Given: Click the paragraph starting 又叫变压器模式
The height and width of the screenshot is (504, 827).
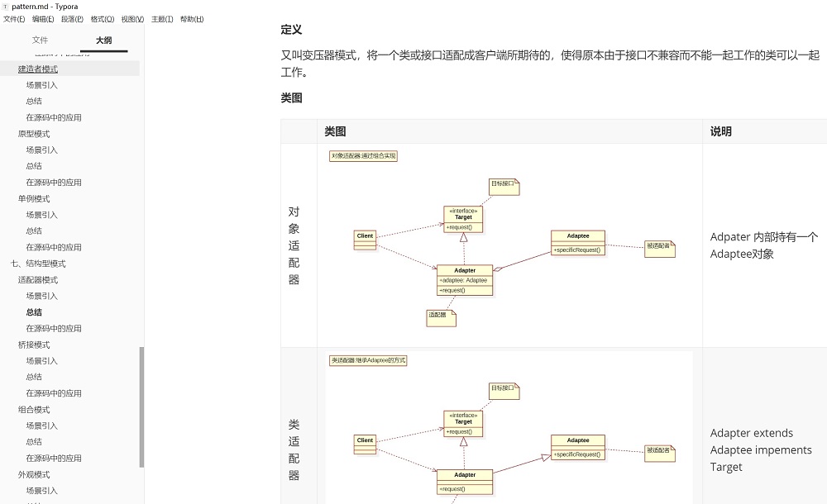Looking at the screenshot, I should (x=550, y=64).
